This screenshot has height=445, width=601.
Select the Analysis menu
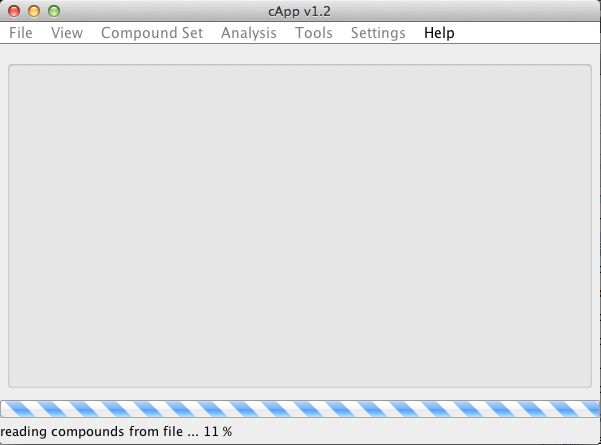point(249,33)
